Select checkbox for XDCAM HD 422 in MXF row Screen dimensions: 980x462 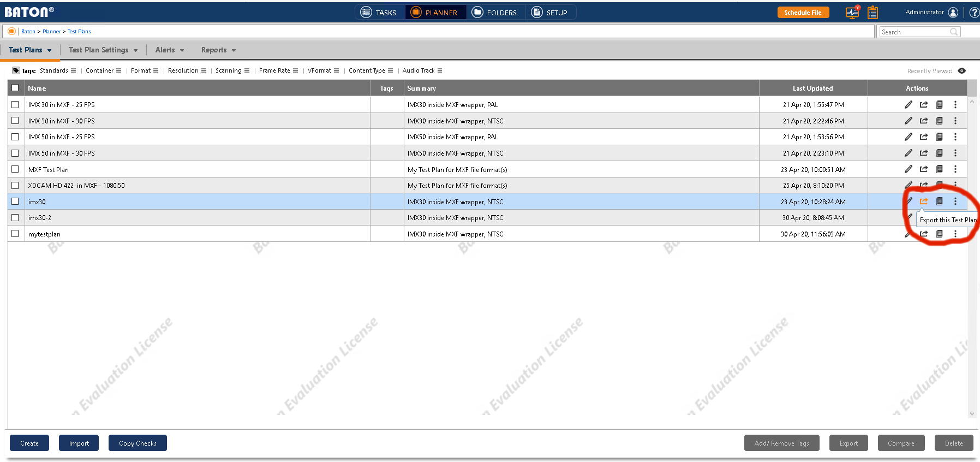click(x=15, y=185)
